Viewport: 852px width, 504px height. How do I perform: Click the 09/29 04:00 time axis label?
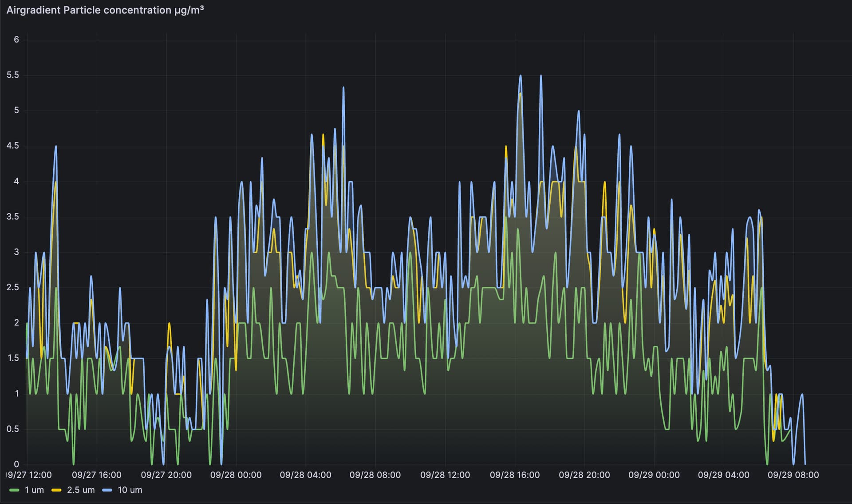pyautogui.click(x=723, y=475)
